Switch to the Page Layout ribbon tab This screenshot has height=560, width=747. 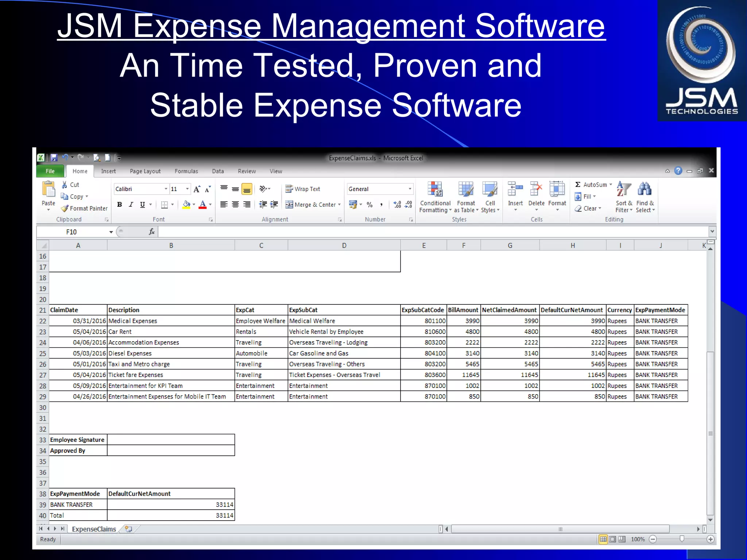145,171
